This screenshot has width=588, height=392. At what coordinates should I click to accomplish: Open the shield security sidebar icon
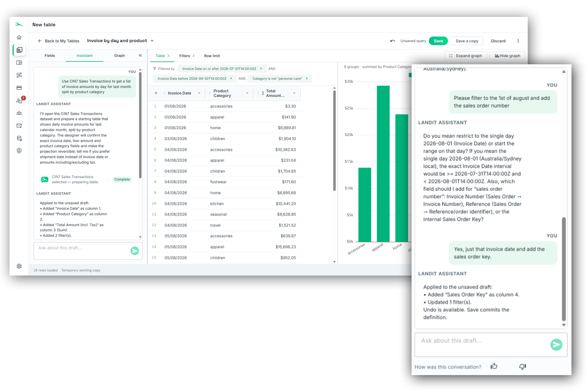pos(19,151)
